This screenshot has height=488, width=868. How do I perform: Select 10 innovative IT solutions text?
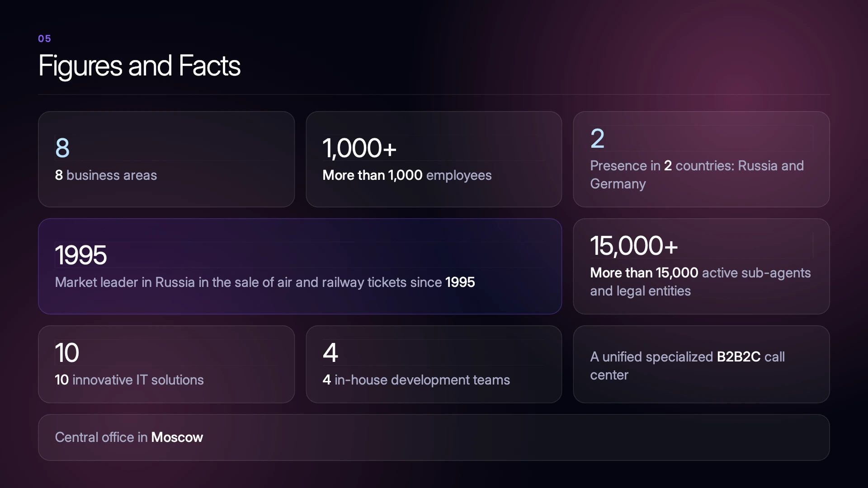coord(129,380)
